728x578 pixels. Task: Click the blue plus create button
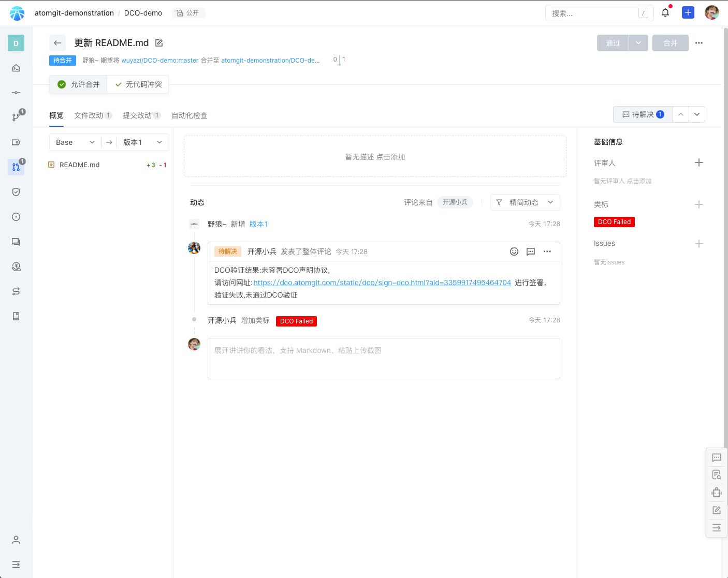[x=688, y=13]
